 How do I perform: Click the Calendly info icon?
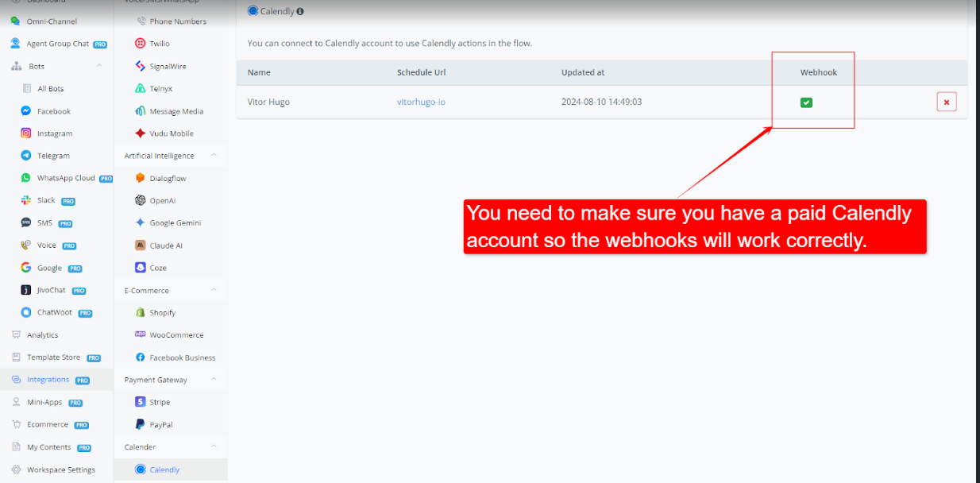(x=300, y=12)
